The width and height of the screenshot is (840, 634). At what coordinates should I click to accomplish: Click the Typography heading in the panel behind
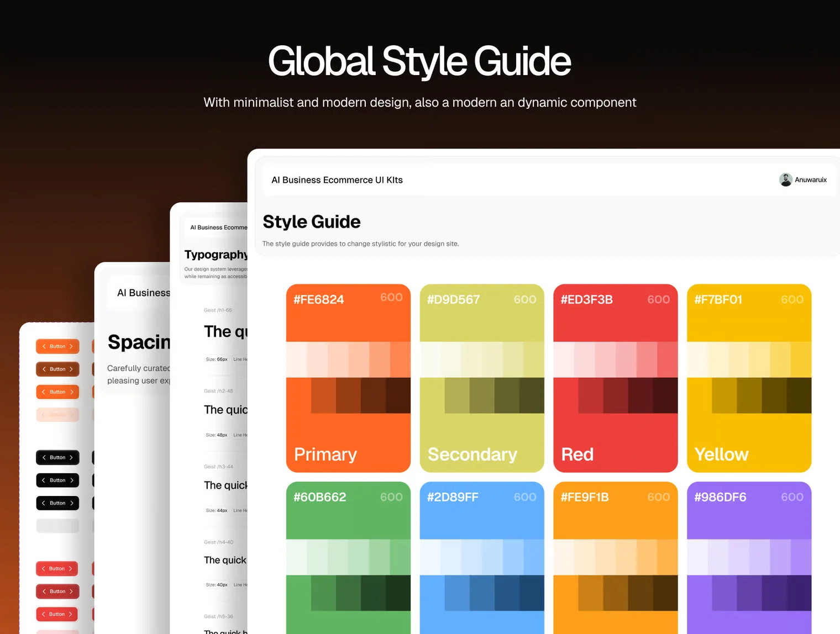pos(216,255)
